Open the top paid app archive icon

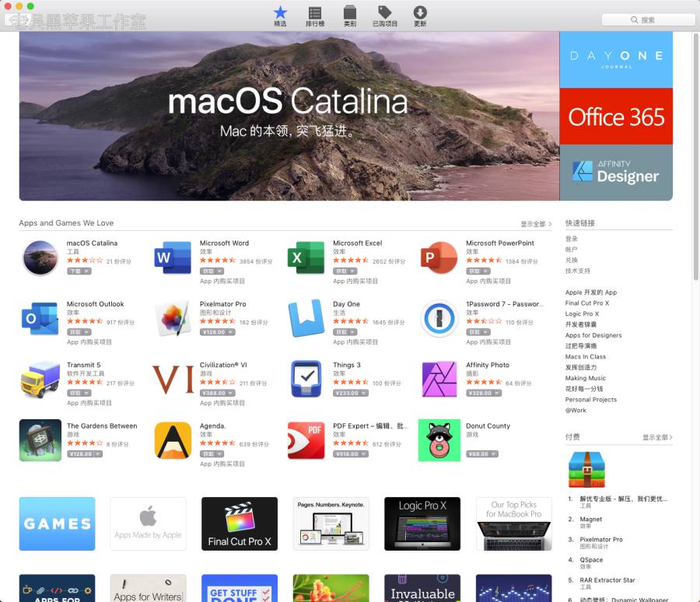(x=586, y=469)
